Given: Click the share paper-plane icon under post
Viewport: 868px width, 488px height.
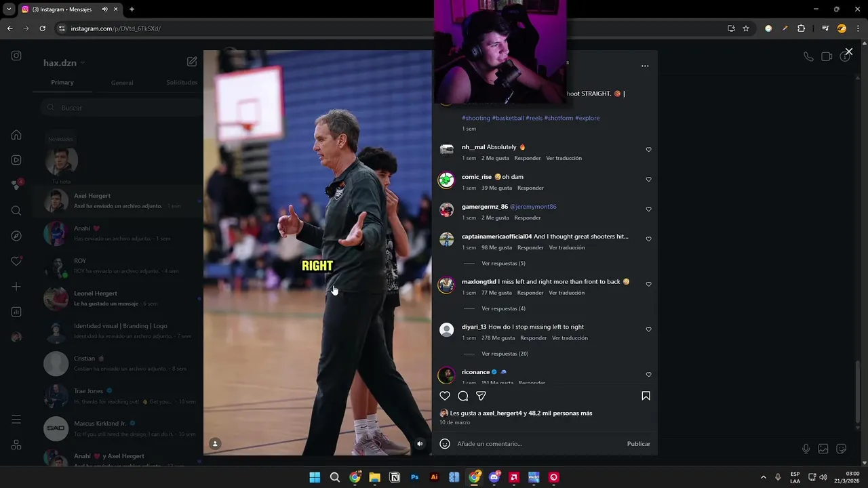Looking at the screenshot, I should click(x=481, y=396).
